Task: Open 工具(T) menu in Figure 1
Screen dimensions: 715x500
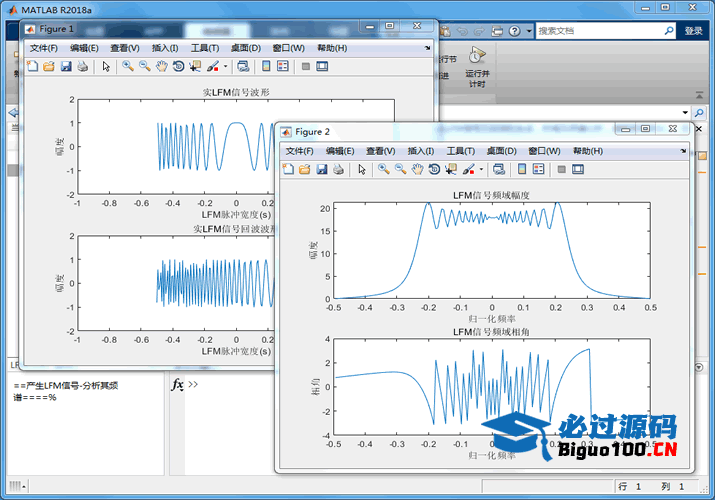Action: (205, 48)
